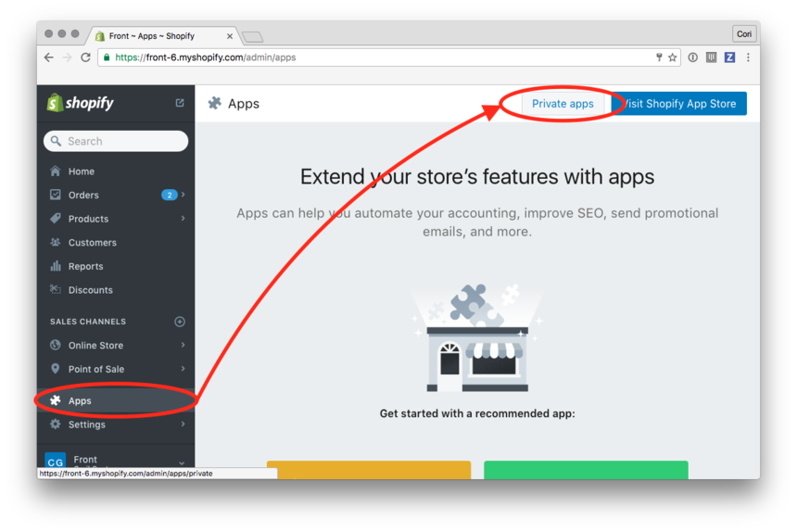797x532 pixels.
Task: Click the browser address bar URL
Action: pos(206,57)
